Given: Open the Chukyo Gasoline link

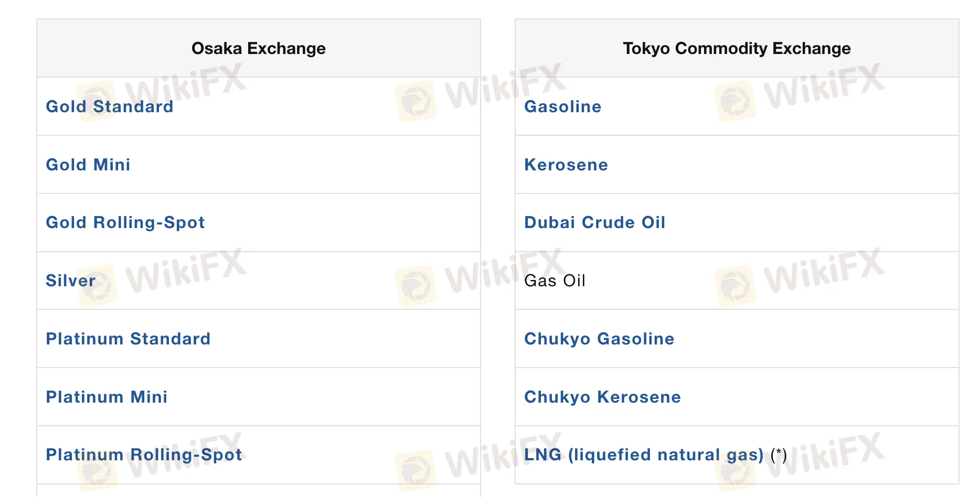Looking at the screenshot, I should 599,339.
